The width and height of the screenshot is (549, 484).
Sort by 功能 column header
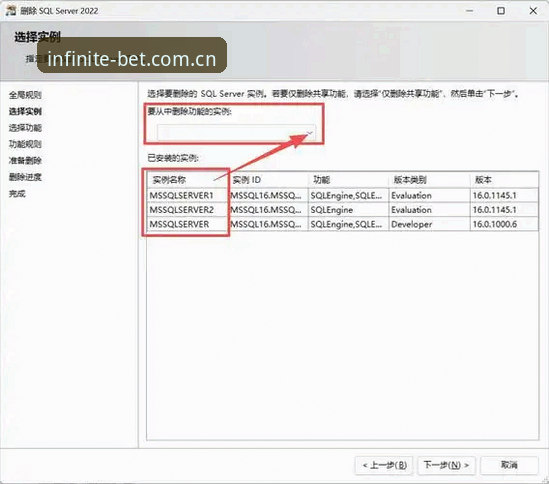click(x=348, y=180)
